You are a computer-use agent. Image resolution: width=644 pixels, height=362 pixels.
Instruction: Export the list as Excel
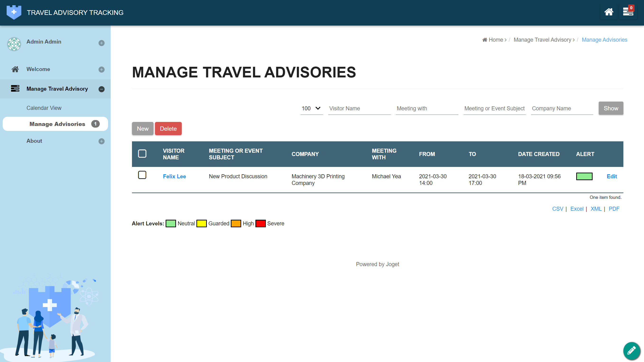click(x=577, y=209)
